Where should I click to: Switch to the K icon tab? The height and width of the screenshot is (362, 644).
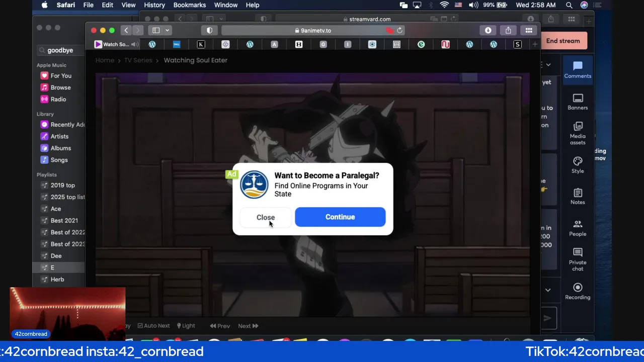click(201, 44)
